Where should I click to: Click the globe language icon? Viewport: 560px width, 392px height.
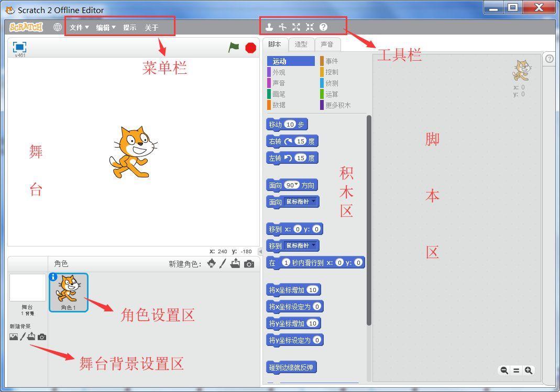tap(58, 27)
